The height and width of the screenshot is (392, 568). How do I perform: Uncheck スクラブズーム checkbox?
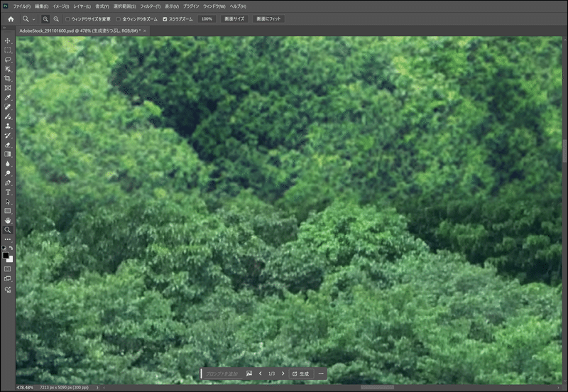pos(165,19)
